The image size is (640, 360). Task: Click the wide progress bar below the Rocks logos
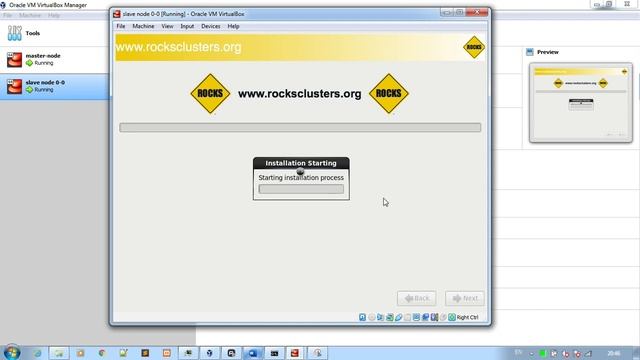(300, 127)
